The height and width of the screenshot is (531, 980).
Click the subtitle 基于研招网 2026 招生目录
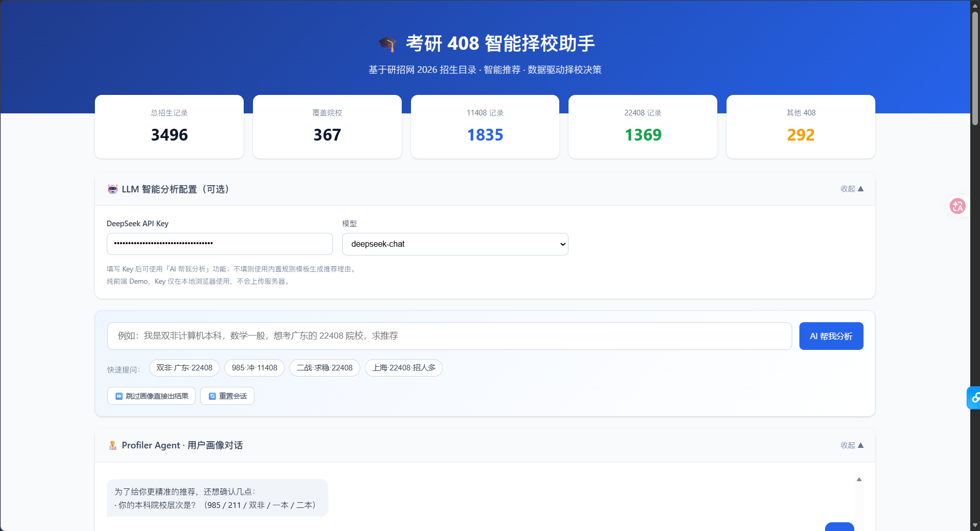[x=423, y=70]
